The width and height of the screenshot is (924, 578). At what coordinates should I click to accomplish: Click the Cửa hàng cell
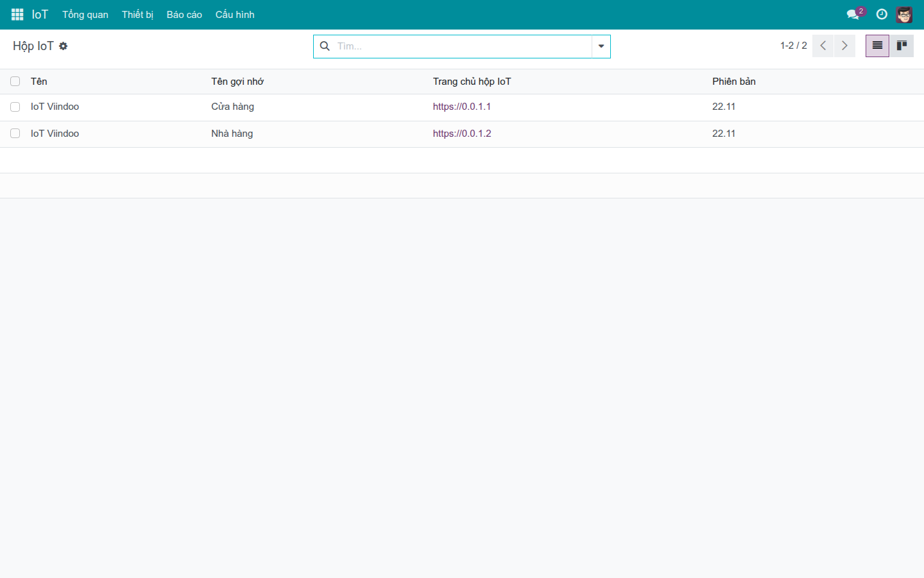233,107
